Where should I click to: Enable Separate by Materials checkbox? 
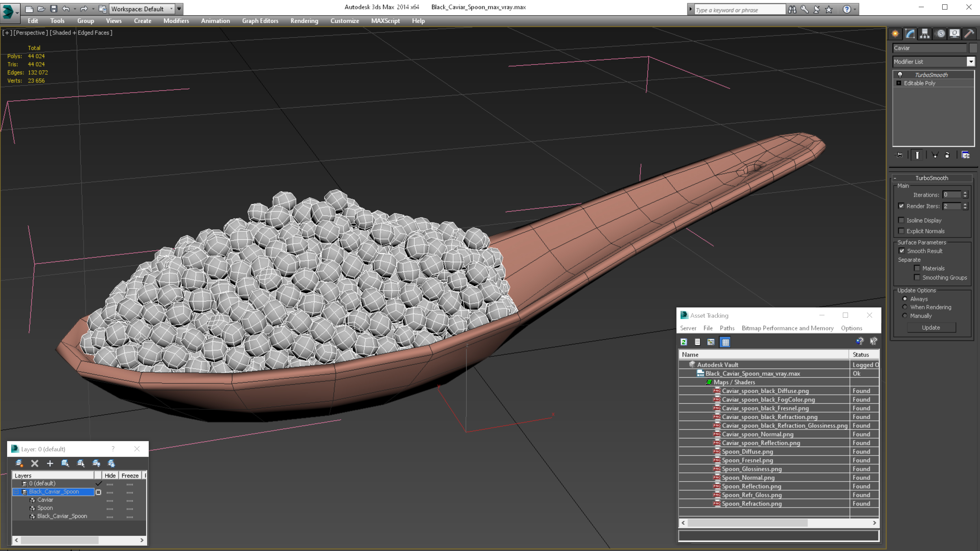pyautogui.click(x=917, y=268)
